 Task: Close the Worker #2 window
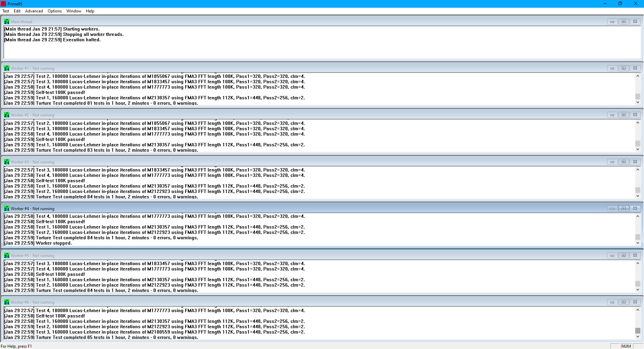[635, 115]
